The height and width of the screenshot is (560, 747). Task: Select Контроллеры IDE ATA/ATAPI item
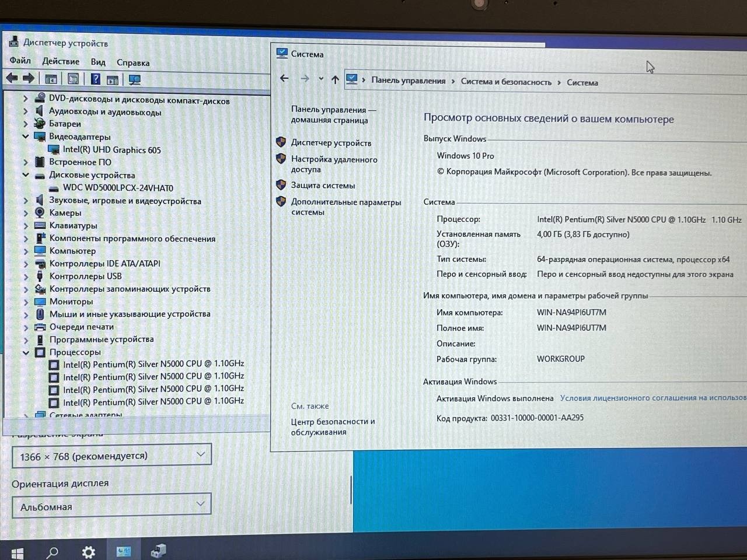(x=104, y=263)
